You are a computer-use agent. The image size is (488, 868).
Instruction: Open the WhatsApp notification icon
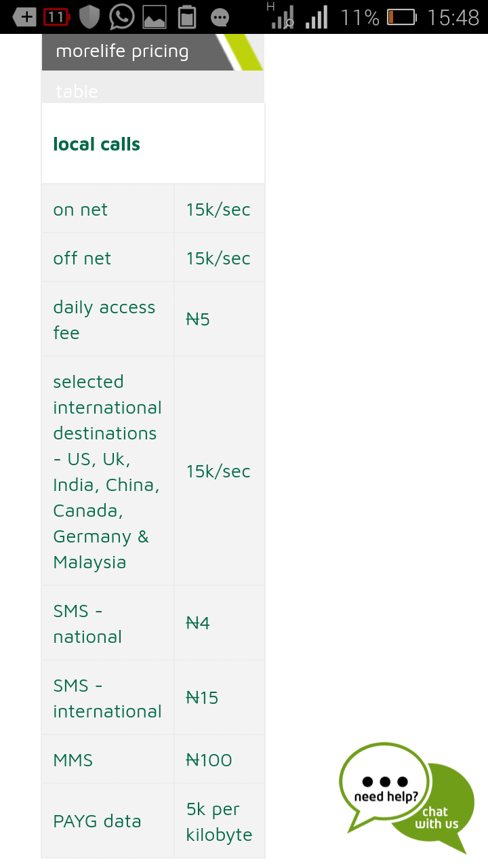click(121, 17)
